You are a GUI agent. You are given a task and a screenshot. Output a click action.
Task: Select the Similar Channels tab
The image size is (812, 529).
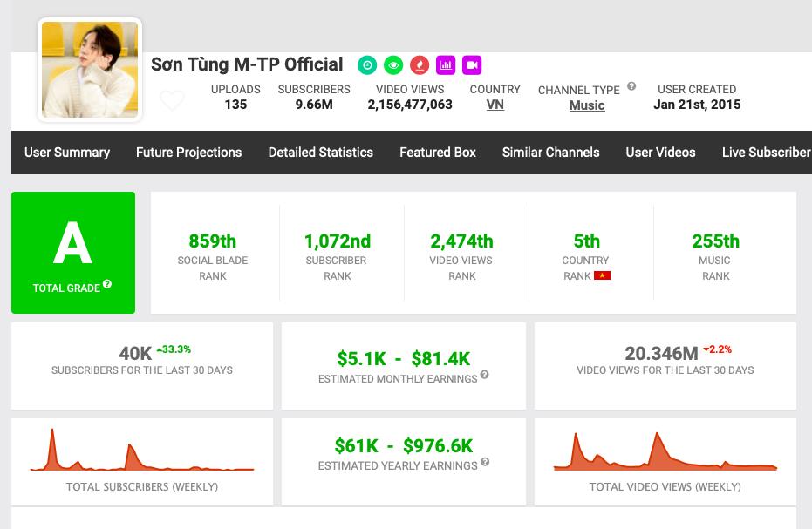[550, 153]
